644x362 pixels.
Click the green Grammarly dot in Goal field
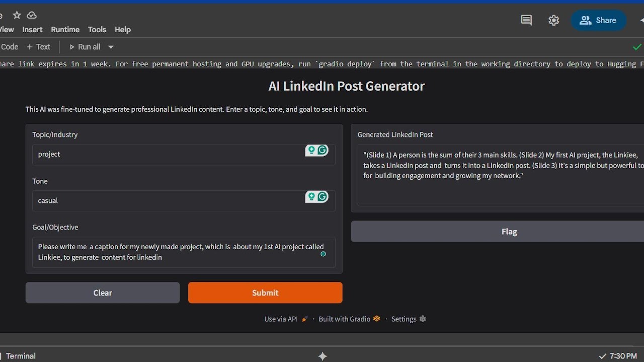pyautogui.click(x=323, y=254)
